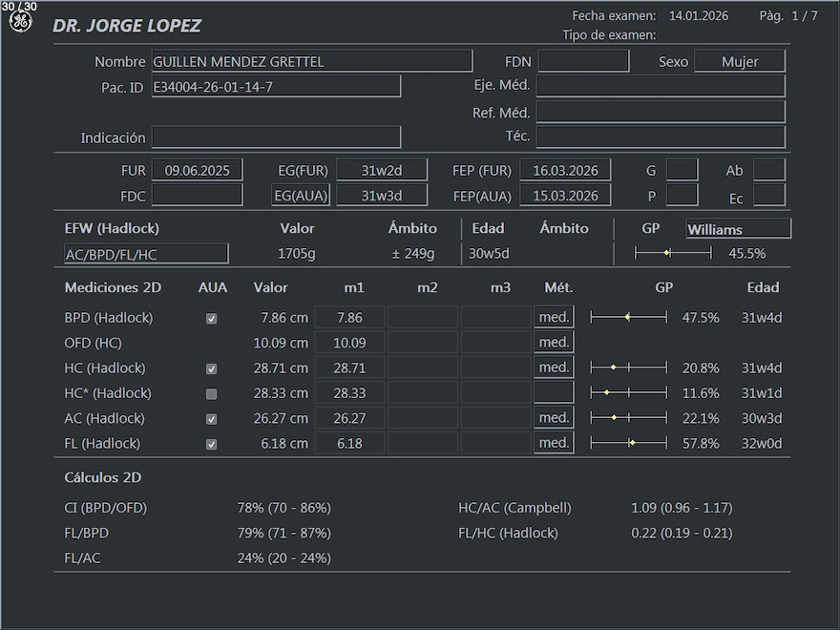Click the Nombre patient name field
The height and width of the screenshot is (630, 840).
[311, 62]
